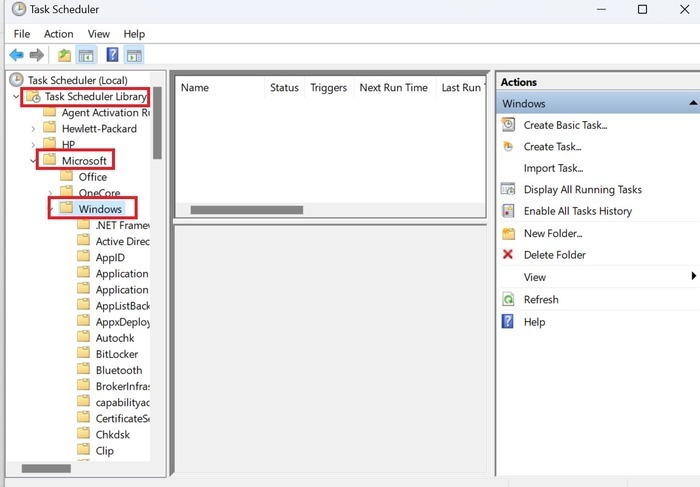Click the Chkdsk folder icon in tree
This screenshot has width=700, height=487.
click(83, 433)
